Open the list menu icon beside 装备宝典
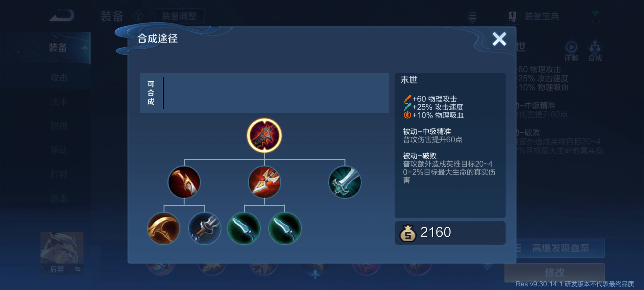 (x=472, y=16)
